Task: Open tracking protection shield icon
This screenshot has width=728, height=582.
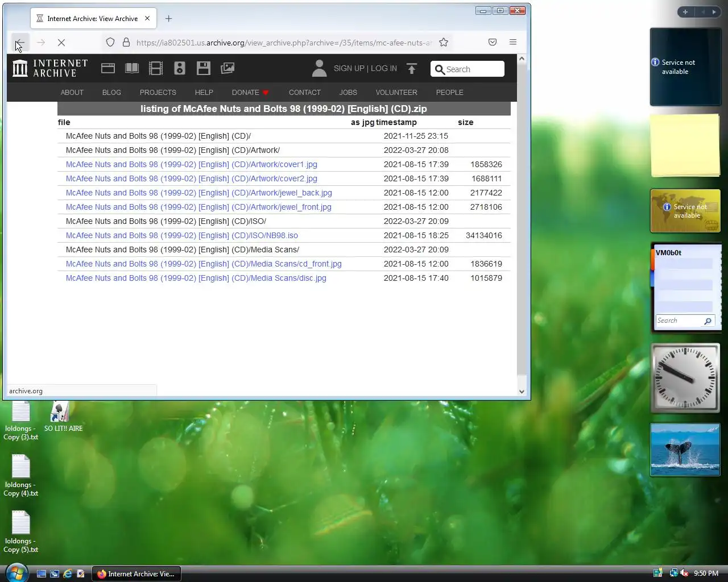Action: pyautogui.click(x=110, y=42)
